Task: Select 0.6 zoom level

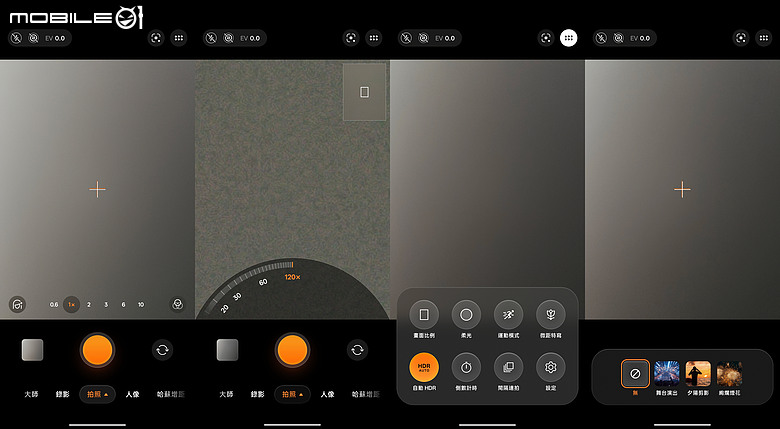Action: (x=54, y=305)
